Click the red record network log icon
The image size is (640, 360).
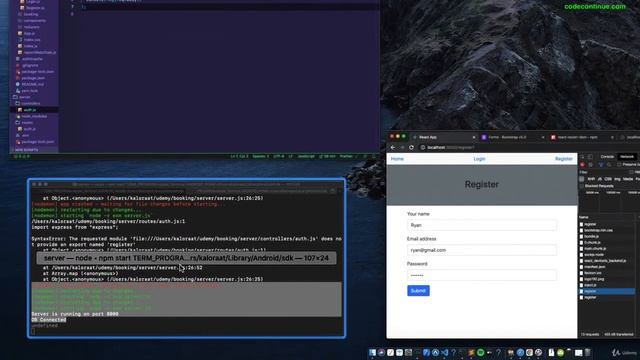coord(582,164)
